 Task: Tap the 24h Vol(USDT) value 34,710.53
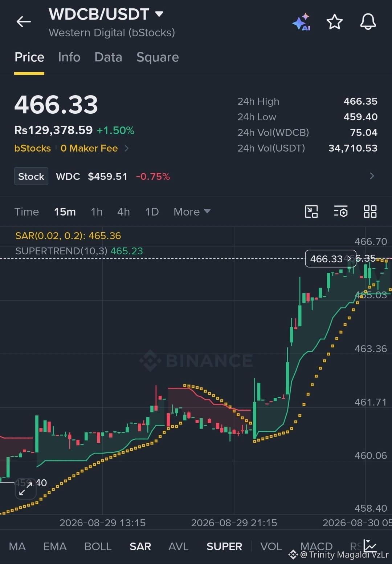(x=353, y=148)
